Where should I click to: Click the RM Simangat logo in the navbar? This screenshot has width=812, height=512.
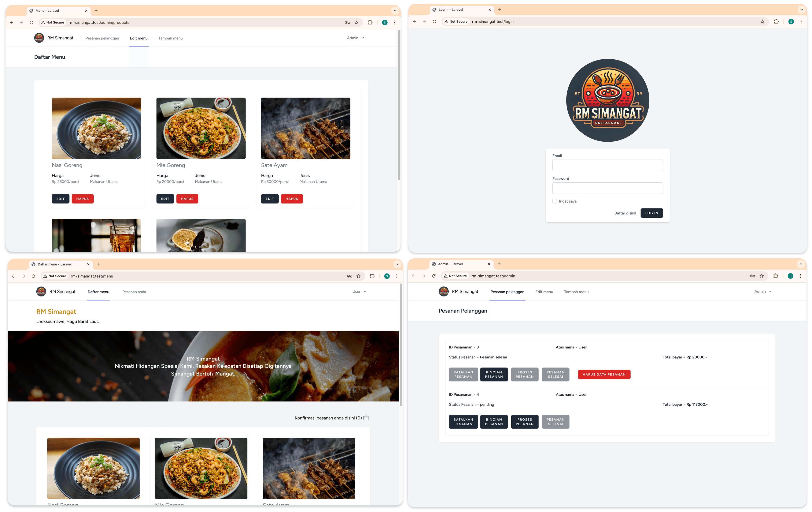tap(39, 38)
